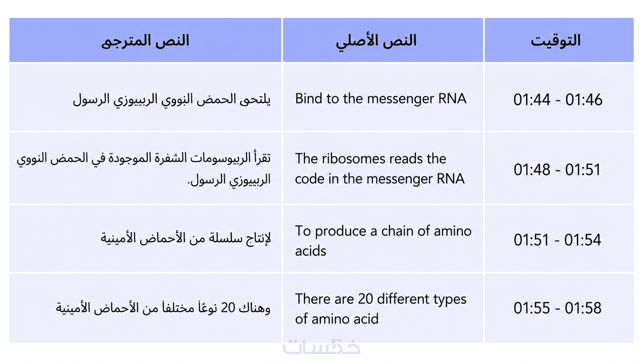The height and width of the screenshot is (362, 644).
Task: Click 'To produce a chain of amino acids' cell
Action: pos(383,241)
